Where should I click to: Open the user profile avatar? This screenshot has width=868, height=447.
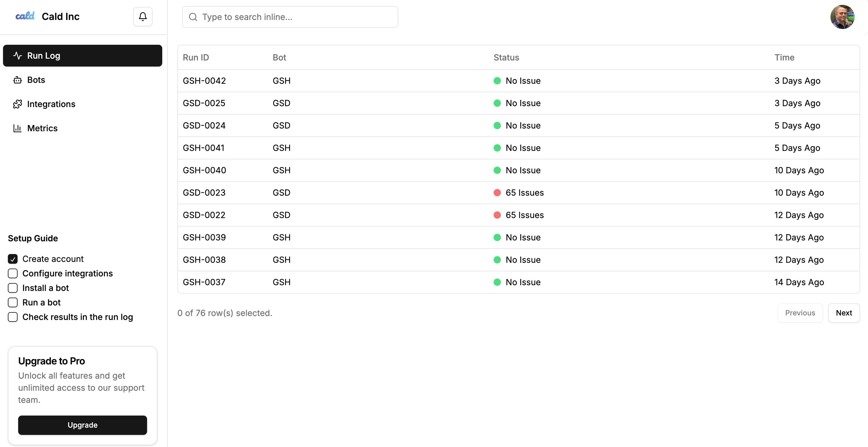[842, 17]
